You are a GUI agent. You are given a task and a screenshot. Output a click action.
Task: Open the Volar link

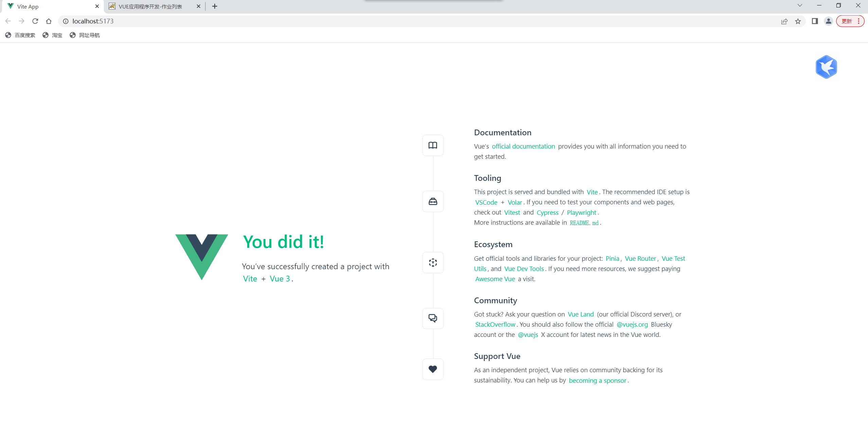[x=515, y=202]
